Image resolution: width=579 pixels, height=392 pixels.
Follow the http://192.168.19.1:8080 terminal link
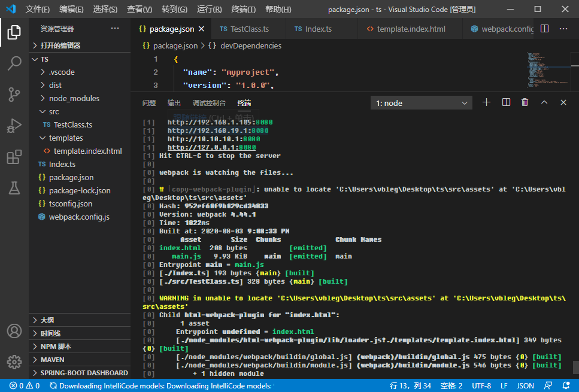[218, 130]
